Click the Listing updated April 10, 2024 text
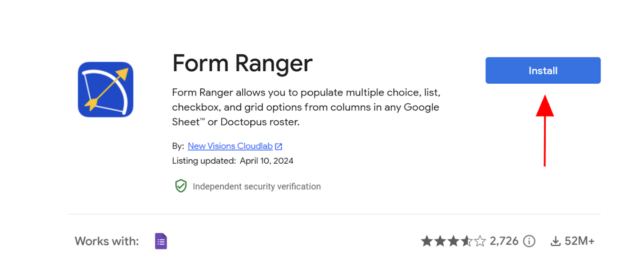 pos(233,161)
